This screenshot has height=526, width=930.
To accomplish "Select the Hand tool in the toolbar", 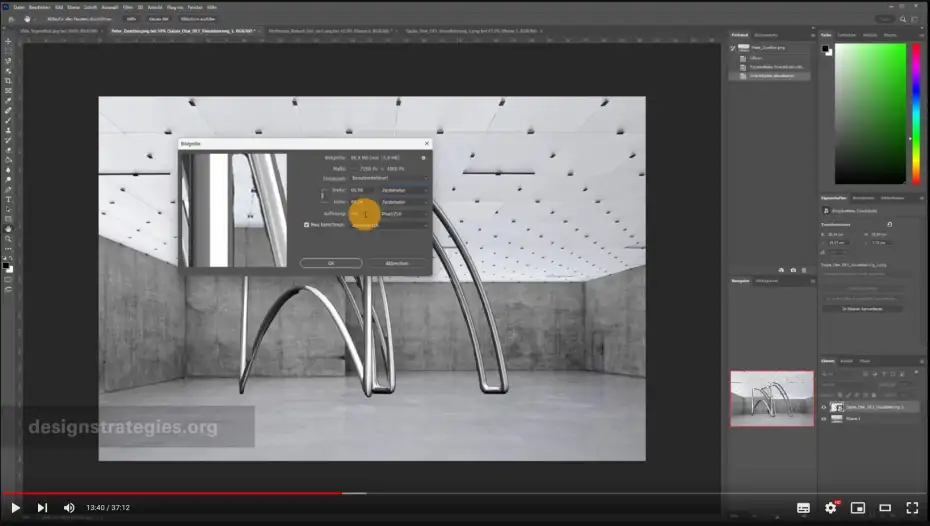I will (x=8, y=229).
